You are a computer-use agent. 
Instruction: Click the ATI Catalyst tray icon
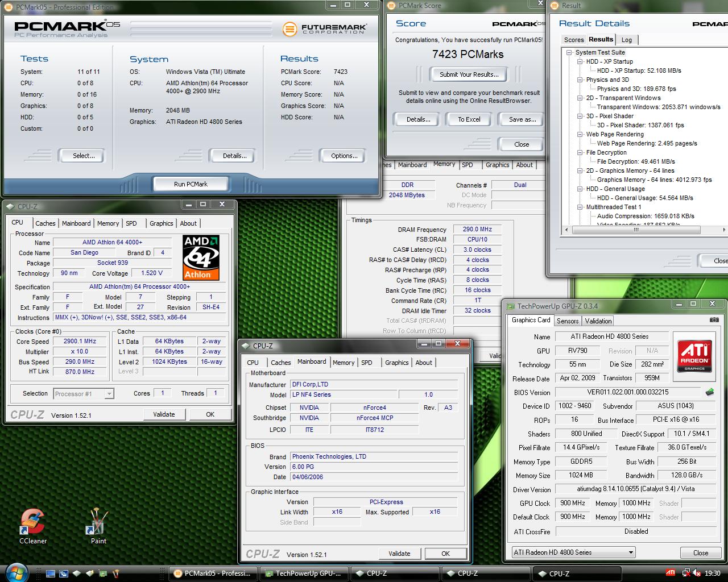coord(671,573)
